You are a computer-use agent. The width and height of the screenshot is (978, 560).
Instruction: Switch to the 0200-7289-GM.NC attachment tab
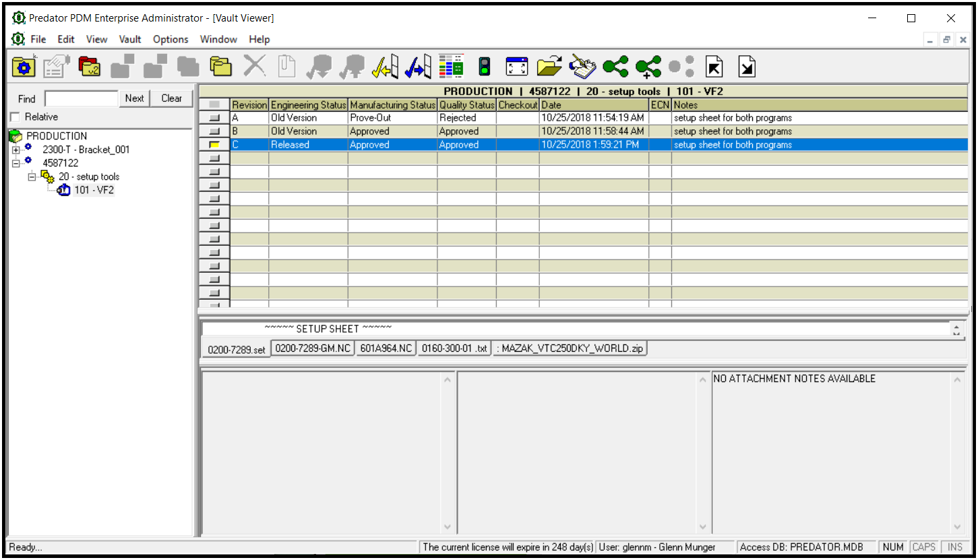[313, 348]
